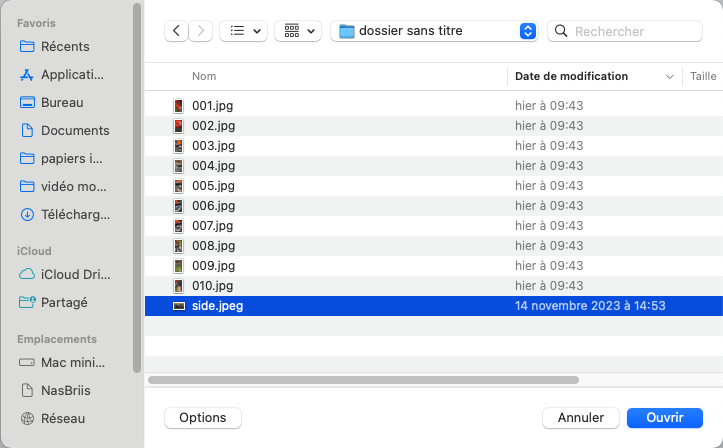Click the back navigation chevron
The width and height of the screenshot is (723, 448).
[x=177, y=31]
